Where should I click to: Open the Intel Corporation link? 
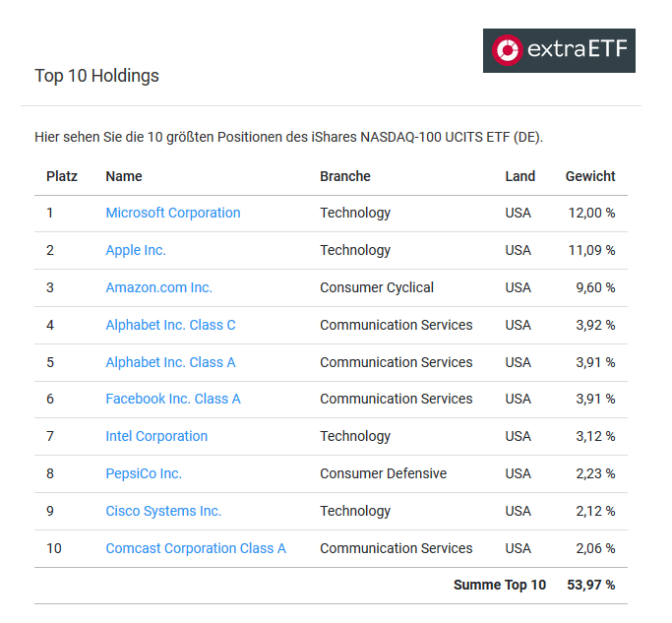click(x=156, y=436)
